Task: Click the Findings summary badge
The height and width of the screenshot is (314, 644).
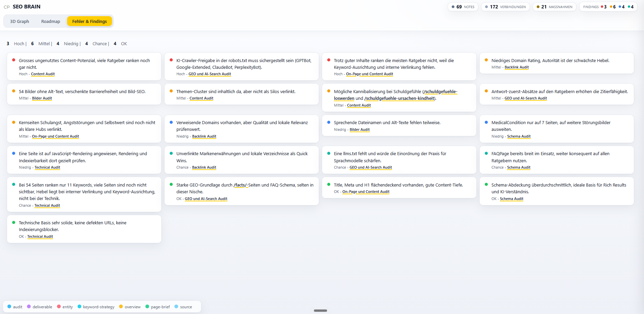Action: (608, 7)
